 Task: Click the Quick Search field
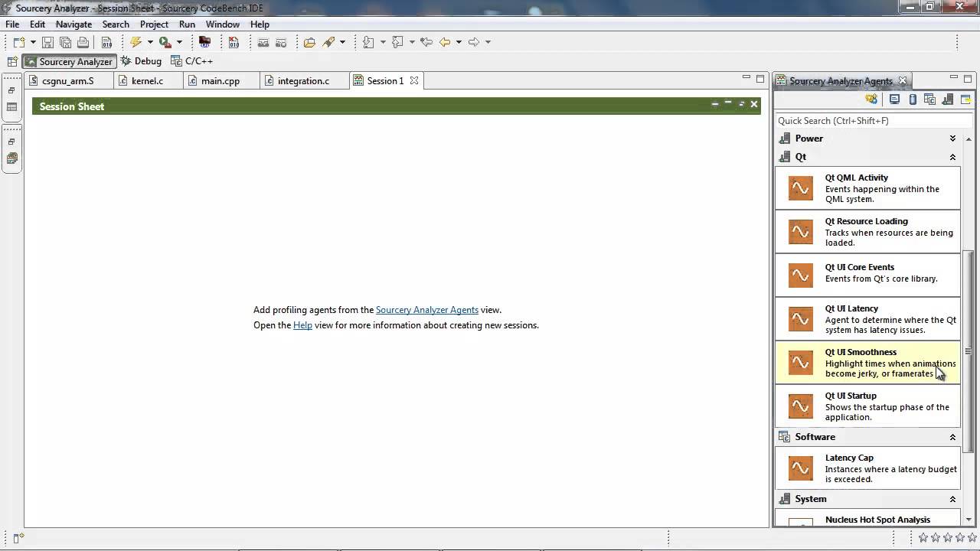pos(873,121)
